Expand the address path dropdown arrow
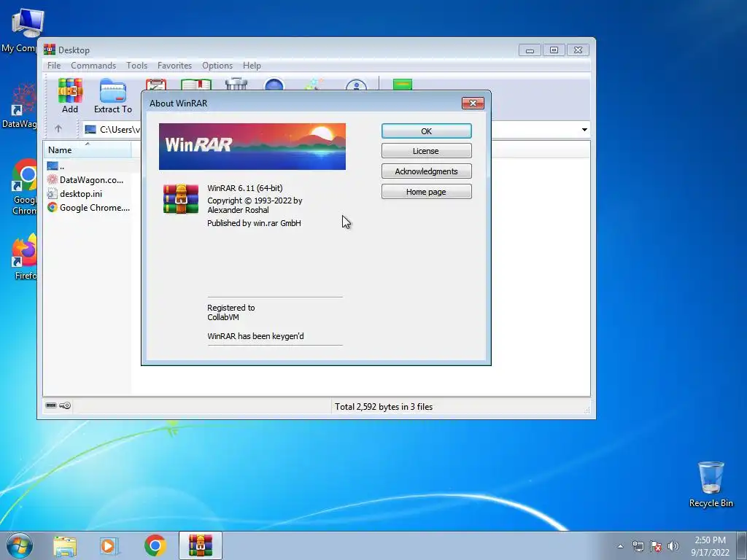The width and height of the screenshot is (747, 560). [x=584, y=130]
